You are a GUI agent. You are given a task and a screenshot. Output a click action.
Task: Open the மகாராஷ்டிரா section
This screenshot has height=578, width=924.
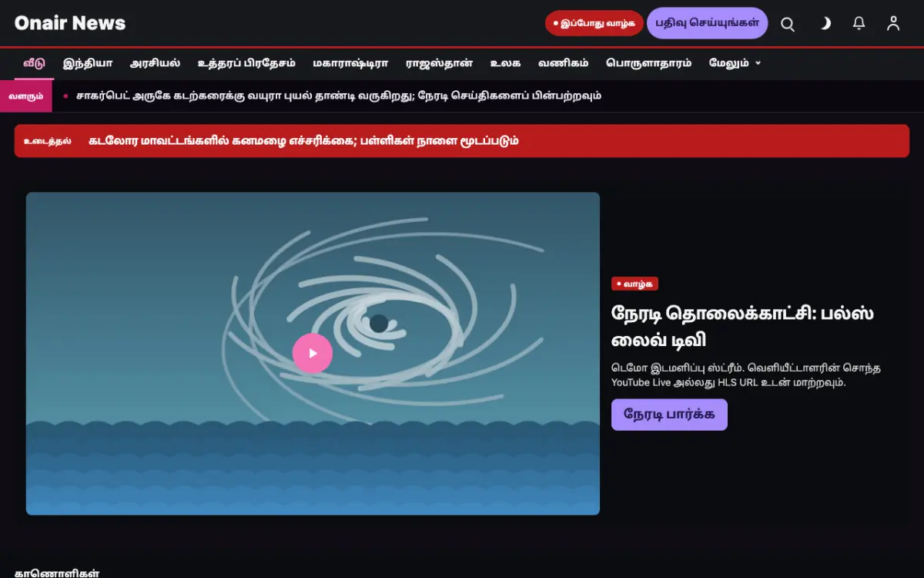350,63
